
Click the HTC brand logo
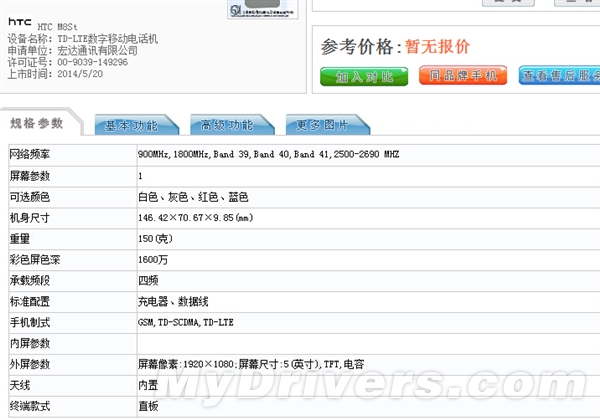click(x=20, y=22)
